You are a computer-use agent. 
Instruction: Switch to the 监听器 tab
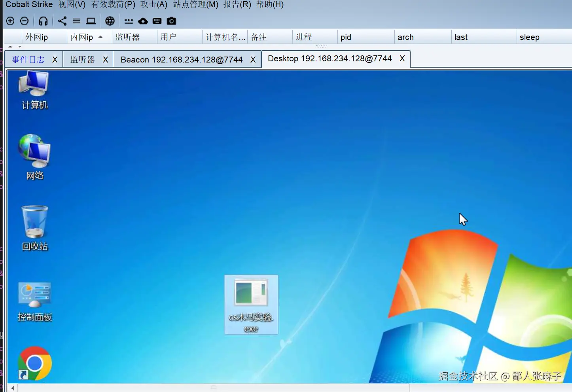(83, 60)
